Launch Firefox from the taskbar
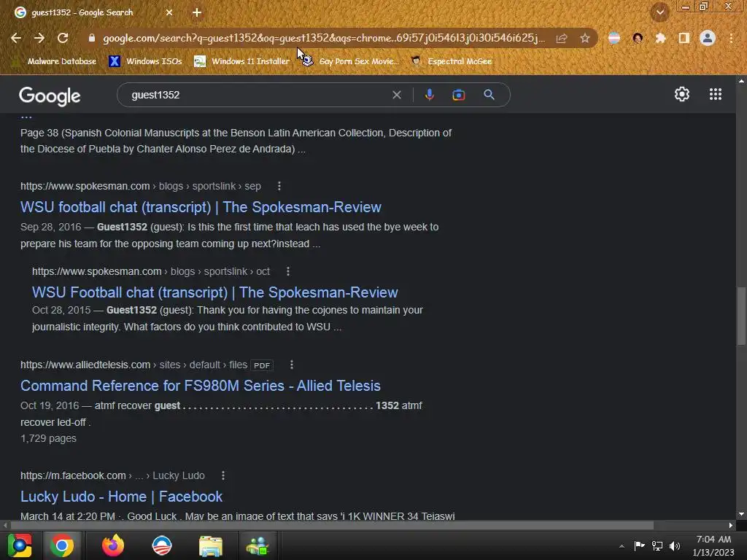This screenshot has height=560, width=747. [x=113, y=545]
